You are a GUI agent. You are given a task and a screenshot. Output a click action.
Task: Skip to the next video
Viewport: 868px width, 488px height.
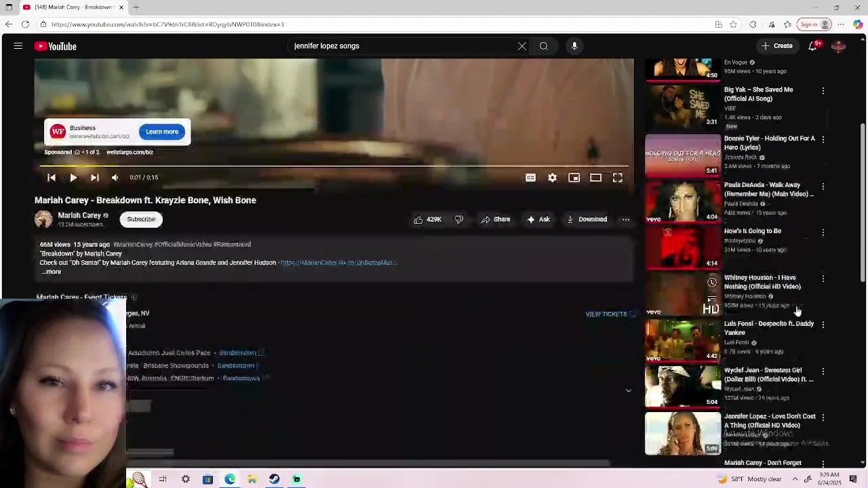95,178
